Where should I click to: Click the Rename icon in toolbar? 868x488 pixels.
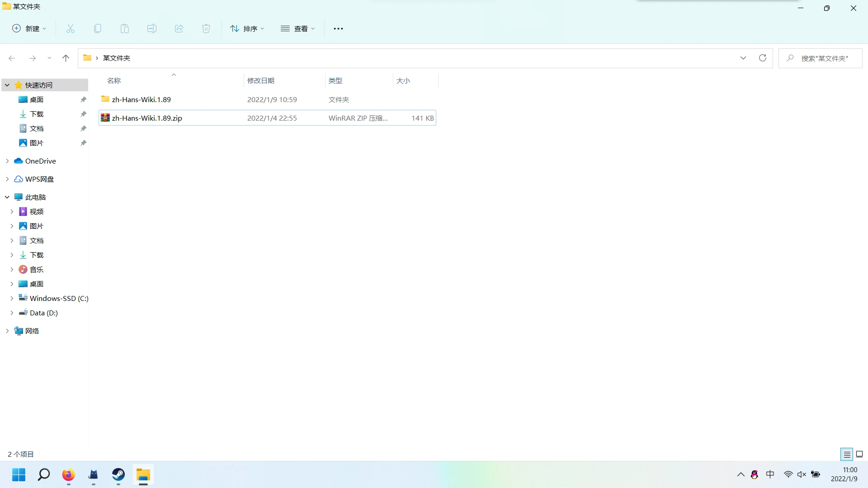152,28
